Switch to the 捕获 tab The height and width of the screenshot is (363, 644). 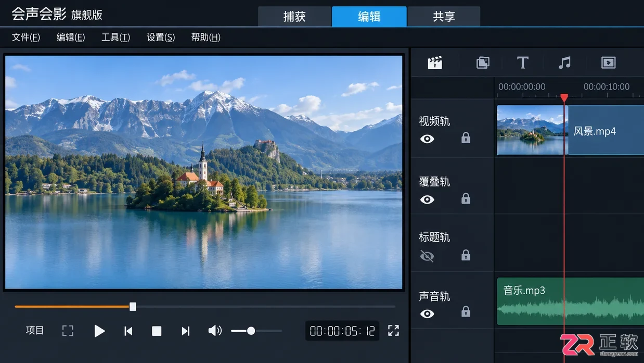(294, 16)
